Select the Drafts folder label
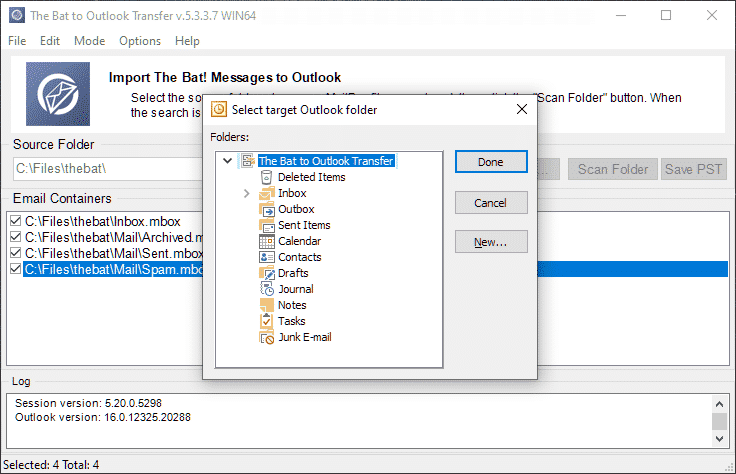Image resolution: width=736 pixels, height=474 pixels. click(x=293, y=273)
